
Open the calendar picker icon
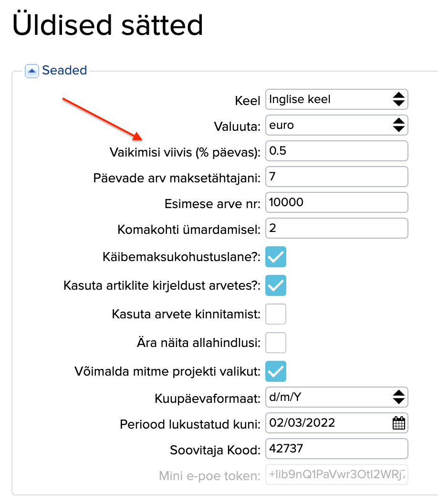[398, 423]
